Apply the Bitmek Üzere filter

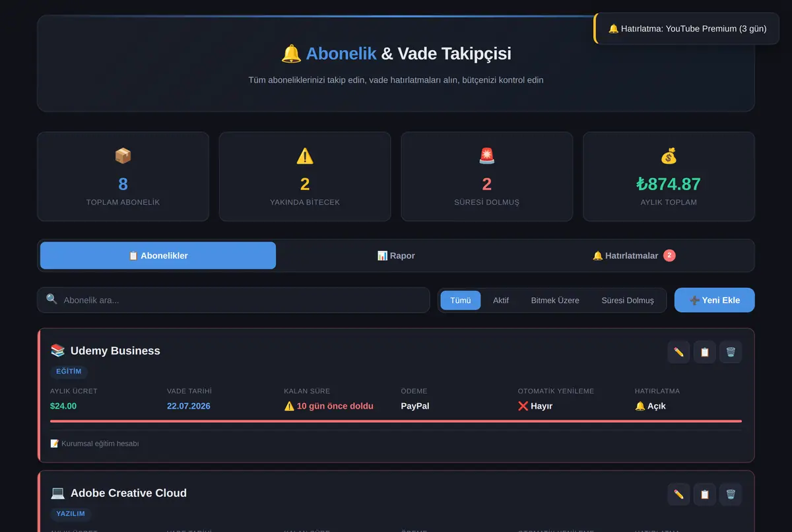point(555,300)
